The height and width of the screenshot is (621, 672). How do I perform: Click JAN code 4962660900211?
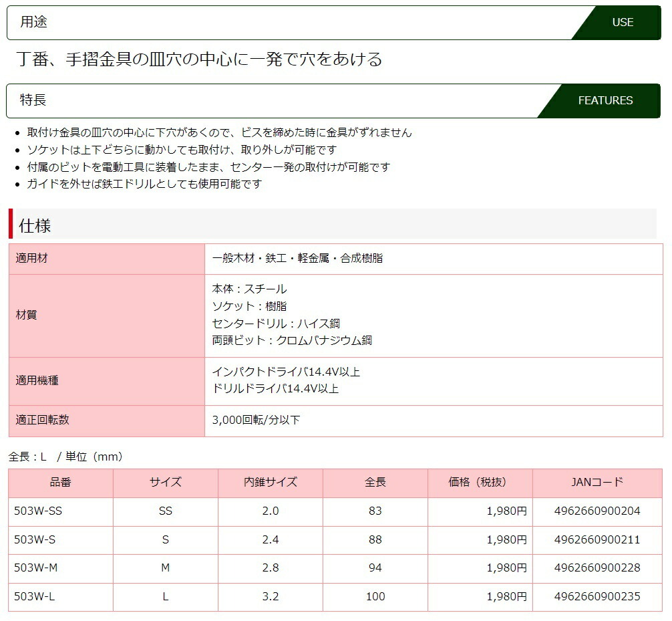point(597,539)
